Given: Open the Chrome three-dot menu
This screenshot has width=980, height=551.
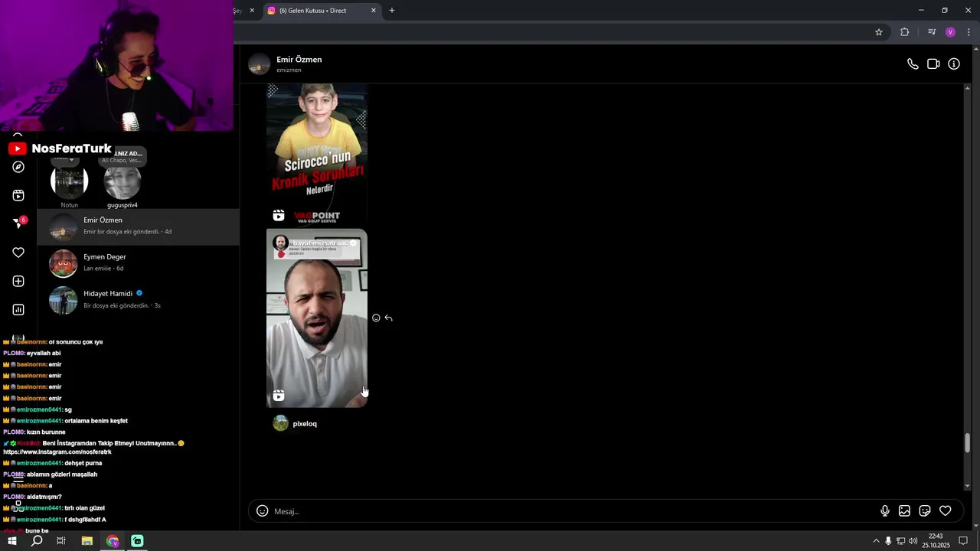Looking at the screenshot, I should click(969, 32).
